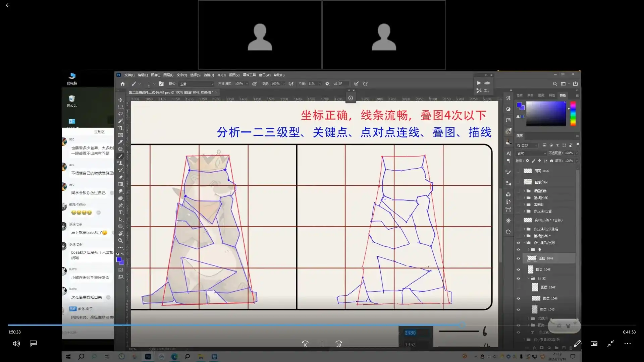The width and height of the screenshot is (644, 362).
Task: Hide layer 图层 1049 visibility
Action: click(519, 258)
